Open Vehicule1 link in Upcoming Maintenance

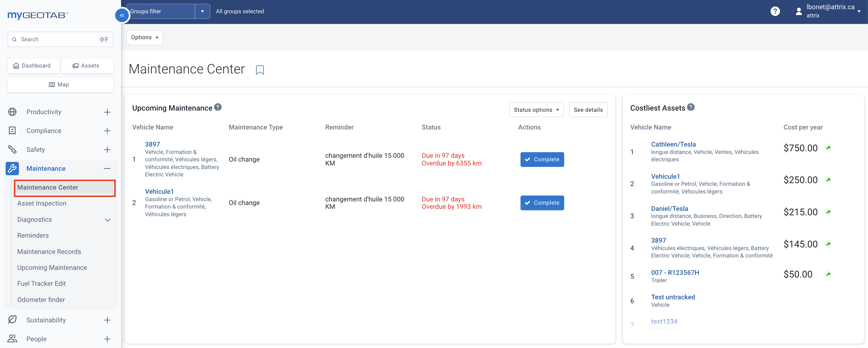159,191
